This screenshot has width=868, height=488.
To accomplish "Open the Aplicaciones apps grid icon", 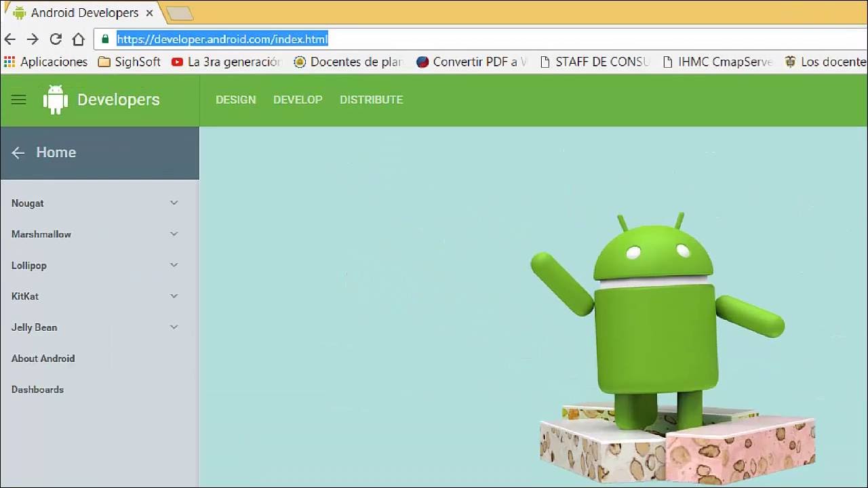I will pos(9,62).
